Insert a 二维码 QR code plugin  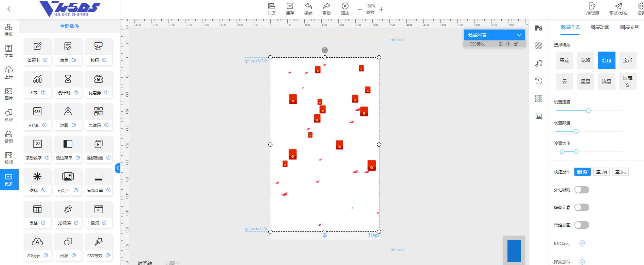(x=99, y=117)
